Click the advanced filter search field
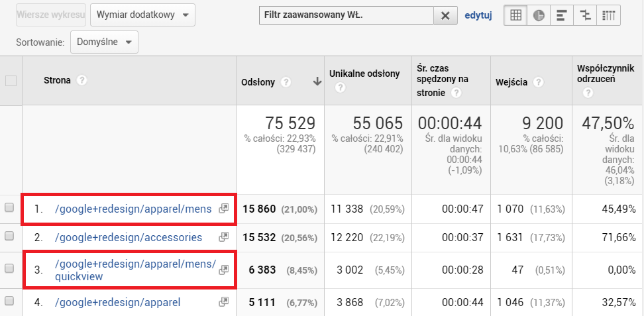This screenshot has height=316, width=644. (x=346, y=15)
